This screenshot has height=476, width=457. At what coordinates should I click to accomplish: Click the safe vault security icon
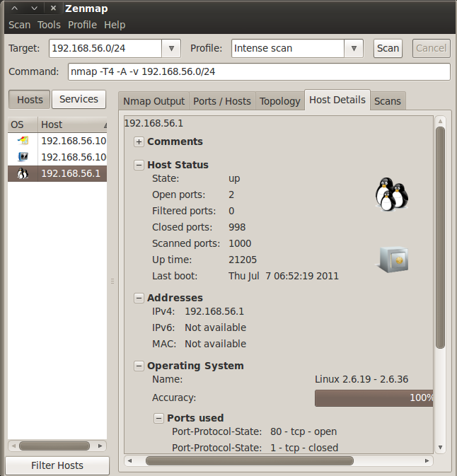[393, 260]
